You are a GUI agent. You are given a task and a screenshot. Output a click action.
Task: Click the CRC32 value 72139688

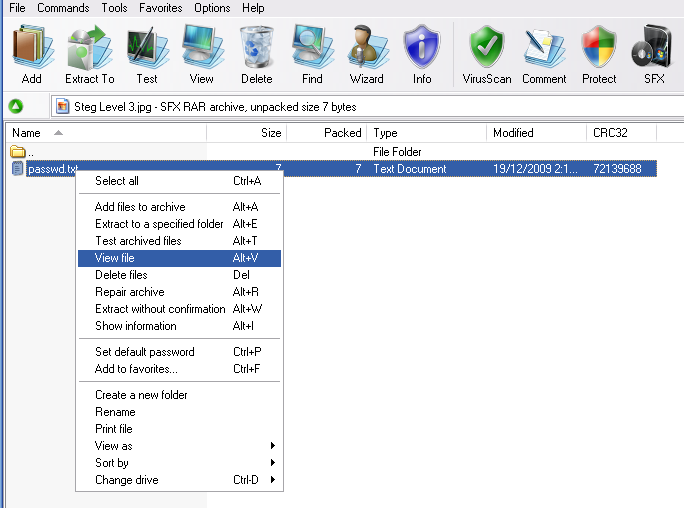pos(617,169)
